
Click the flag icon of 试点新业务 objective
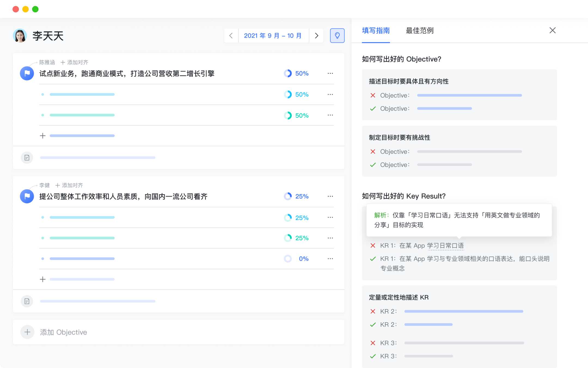click(27, 73)
